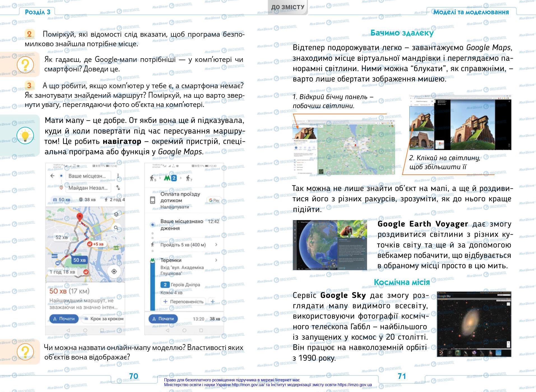This screenshot has height=392, width=536.
Task: Tap last walking icon in route summary
Action: tap(189, 178)
